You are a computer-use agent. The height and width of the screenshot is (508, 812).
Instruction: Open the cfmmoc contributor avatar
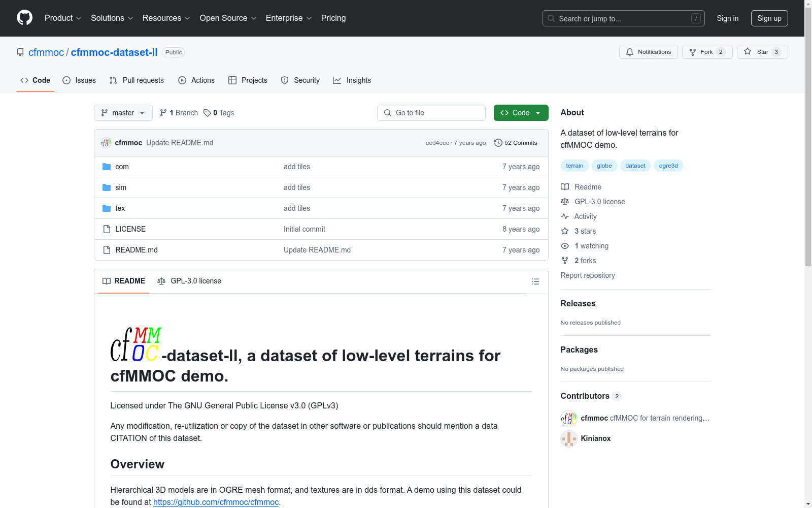pyautogui.click(x=569, y=419)
